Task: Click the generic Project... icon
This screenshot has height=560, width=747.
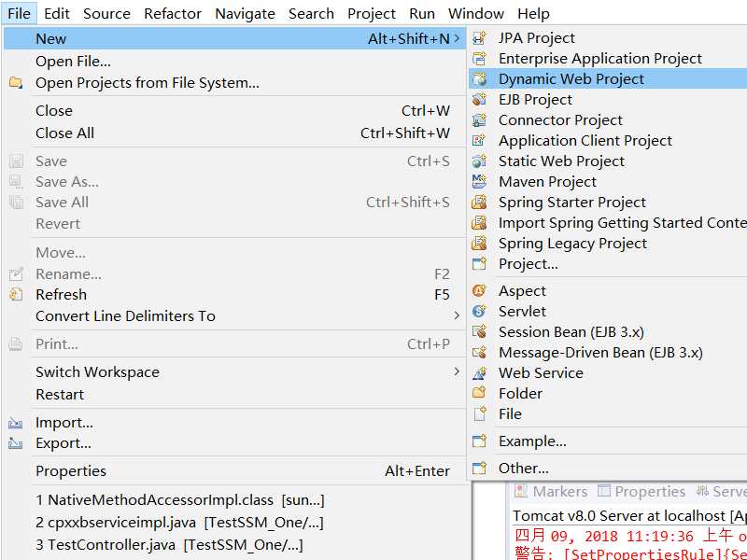Action: (479, 264)
